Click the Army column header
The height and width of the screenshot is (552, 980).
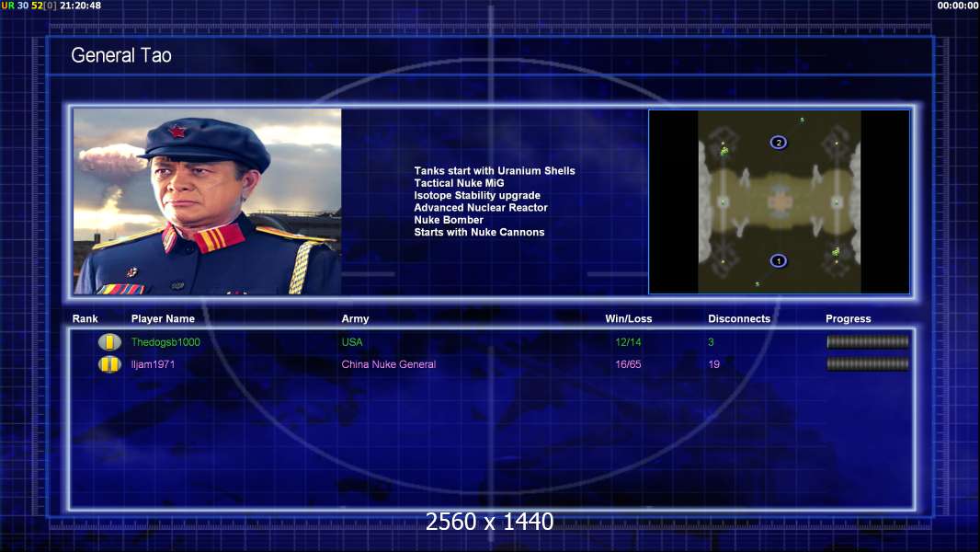pos(355,319)
